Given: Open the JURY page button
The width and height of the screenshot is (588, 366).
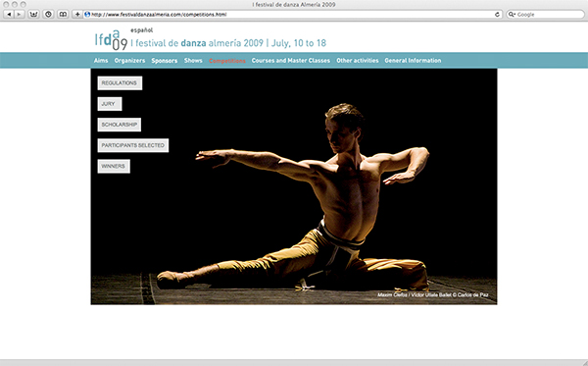Looking at the screenshot, I should (x=110, y=104).
